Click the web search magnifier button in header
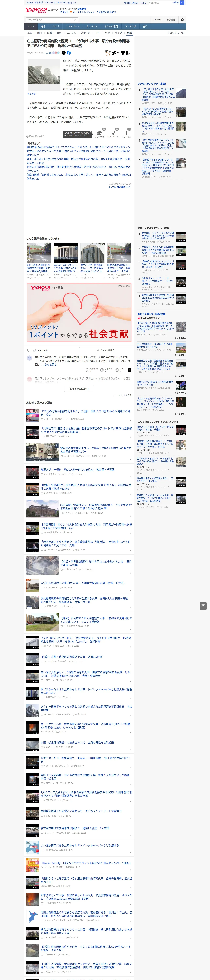Screen dimensions: 210x980 pos(182,3)
